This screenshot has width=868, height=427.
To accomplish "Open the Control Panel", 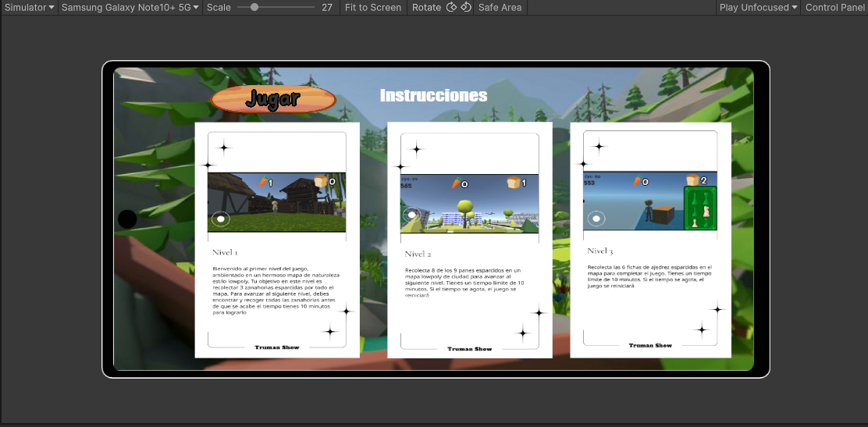I will point(834,7).
